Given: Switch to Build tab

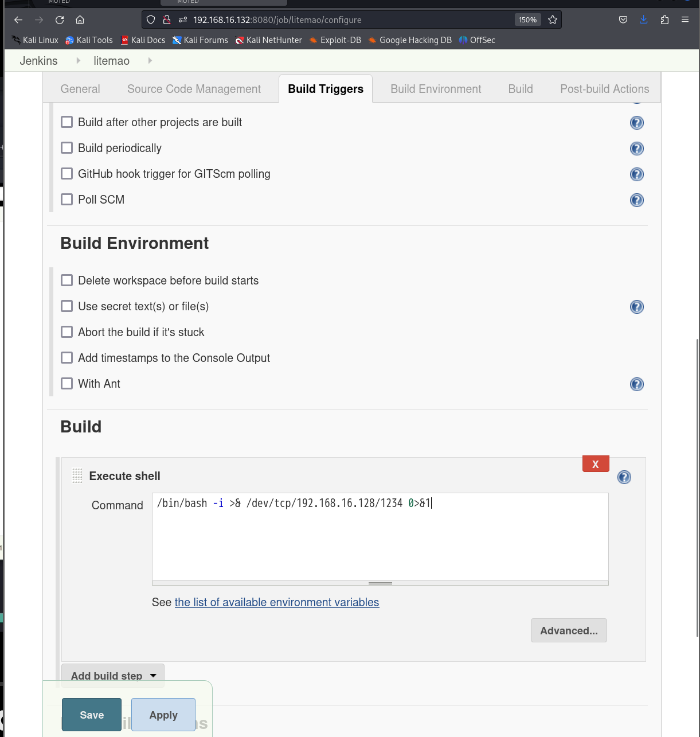Looking at the screenshot, I should click(x=521, y=89).
